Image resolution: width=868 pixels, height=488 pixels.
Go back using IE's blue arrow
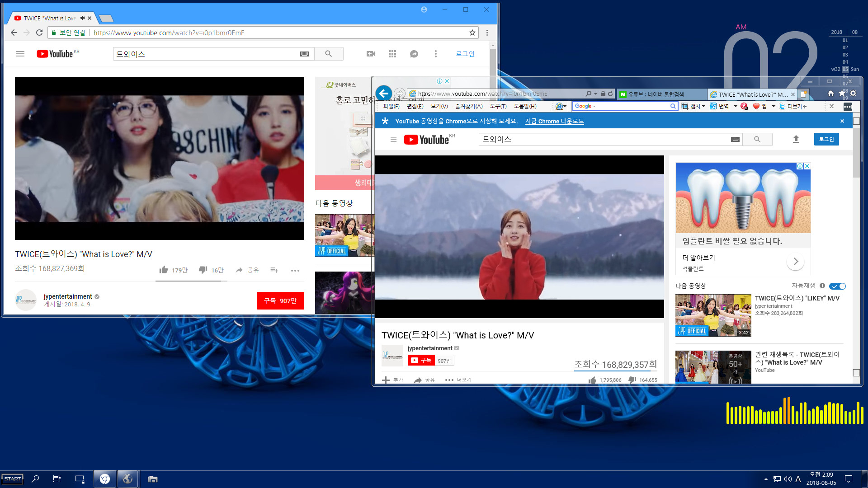[x=384, y=94]
